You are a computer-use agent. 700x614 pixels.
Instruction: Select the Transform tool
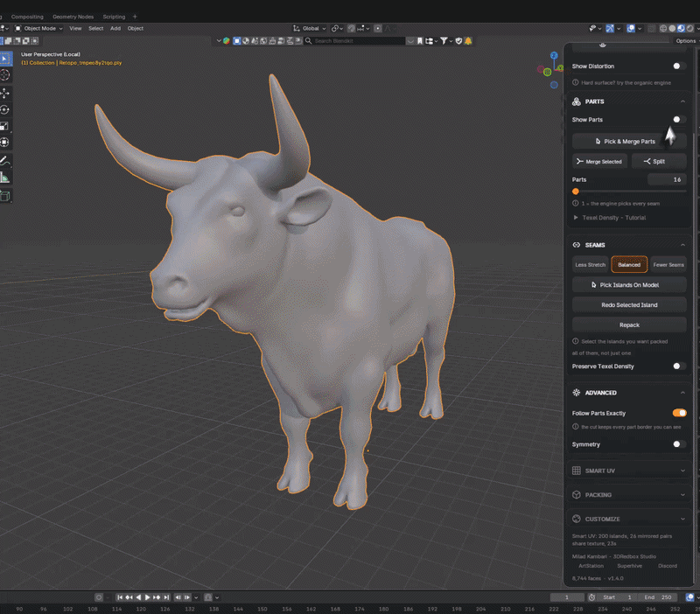[x=5, y=143]
